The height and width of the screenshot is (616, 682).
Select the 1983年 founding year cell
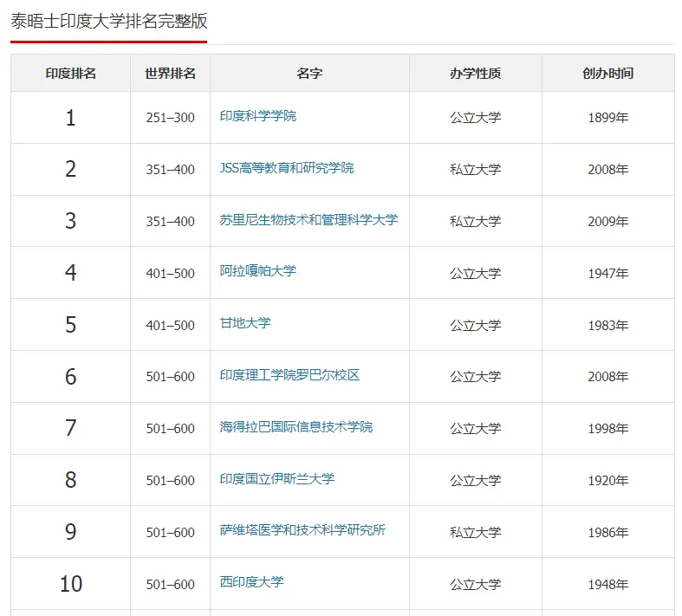pos(608,326)
